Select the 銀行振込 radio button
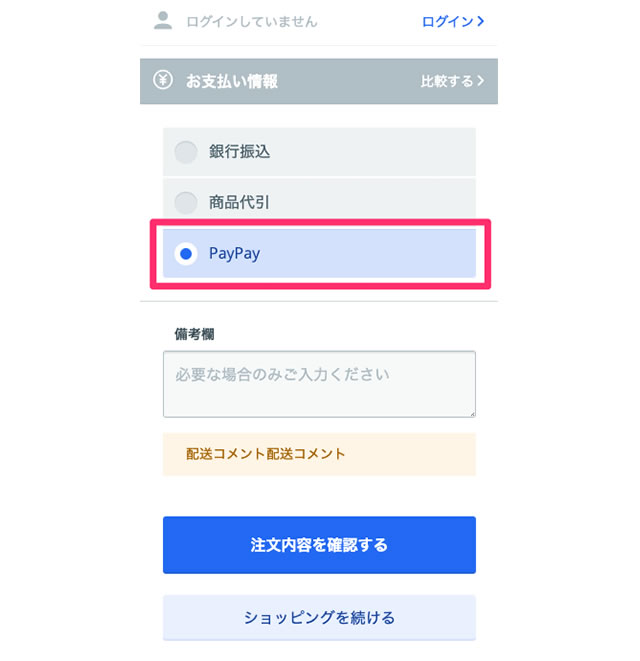640x661 pixels. [186, 152]
